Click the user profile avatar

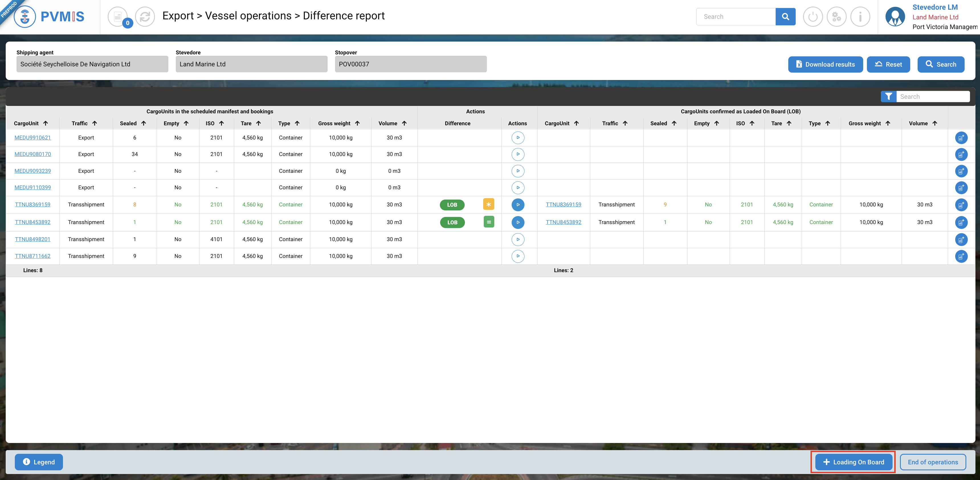coord(895,17)
